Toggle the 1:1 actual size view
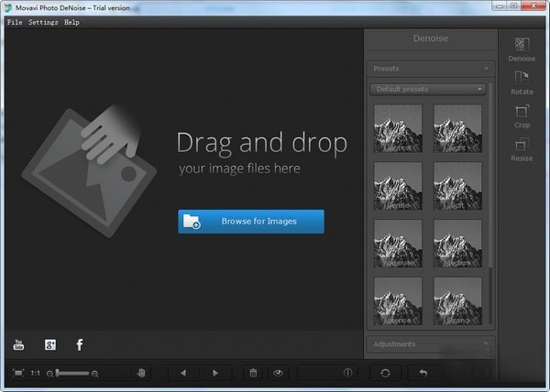Viewport: 550px width, 392px height. point(35,373)
